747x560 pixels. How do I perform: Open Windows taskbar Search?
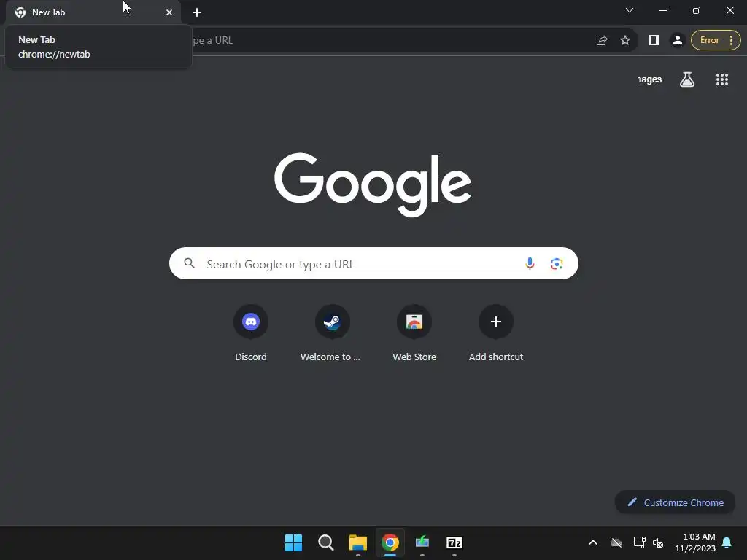click(326, 542)
